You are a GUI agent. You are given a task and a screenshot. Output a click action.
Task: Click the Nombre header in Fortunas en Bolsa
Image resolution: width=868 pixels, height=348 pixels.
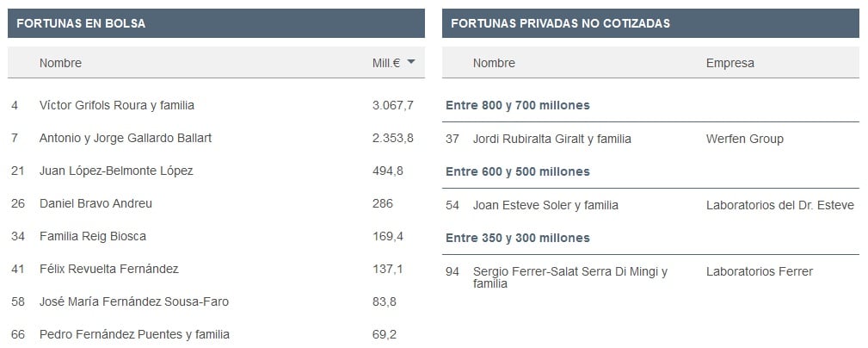(60, 63)
